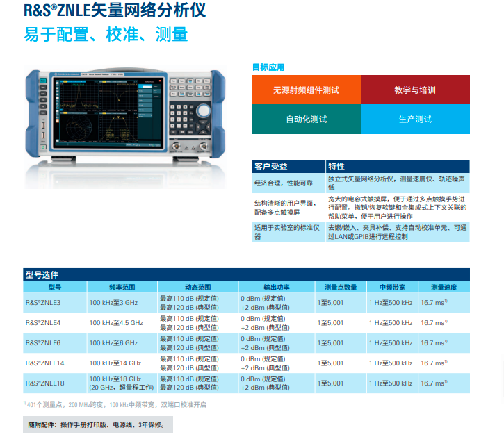
Task: Select the R&S ZNLE6 model name
Action: pos(43,343)
